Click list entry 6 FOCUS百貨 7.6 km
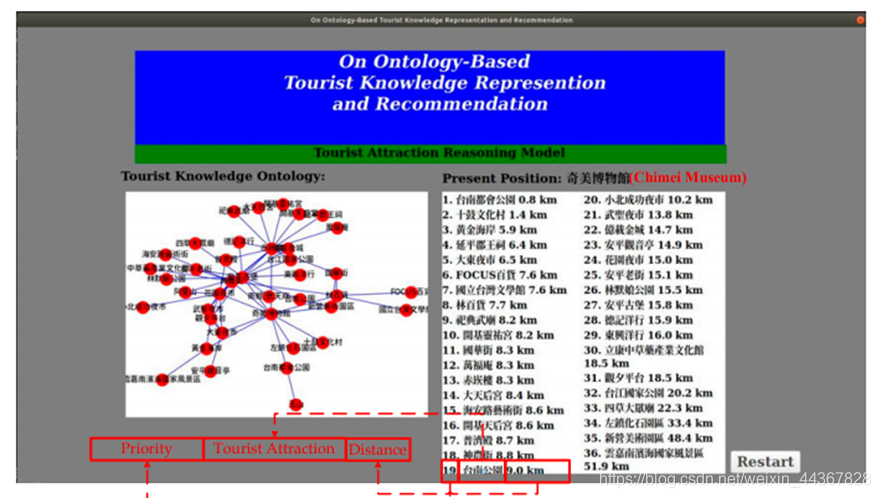 pyautogui.click(x=499, y=275)
